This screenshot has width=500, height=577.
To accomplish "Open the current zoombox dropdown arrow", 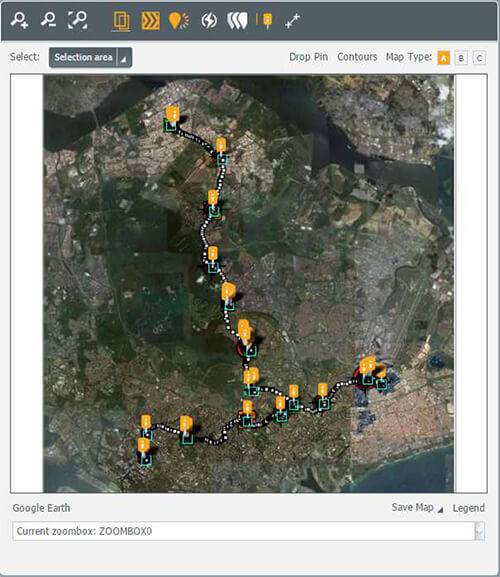I will (x=479, y=531).
